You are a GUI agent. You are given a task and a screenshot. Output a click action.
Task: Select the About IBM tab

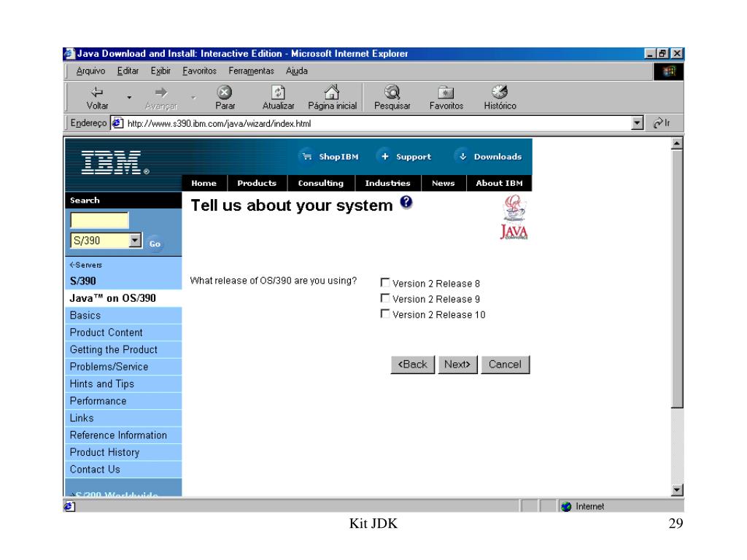pyautogui.click(x=499, y=183)
